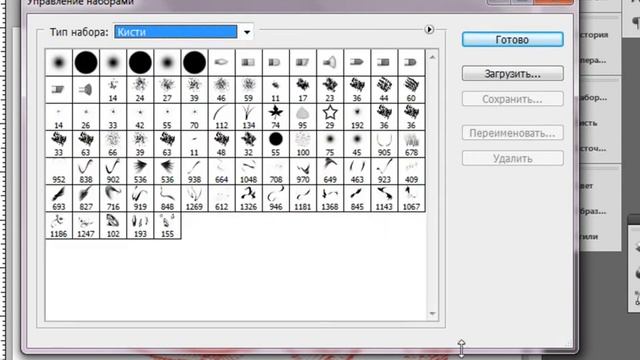The height and width of the screenshot is (360, 640).
Task: Select the brush preset 1067
Action: (411, 198)
